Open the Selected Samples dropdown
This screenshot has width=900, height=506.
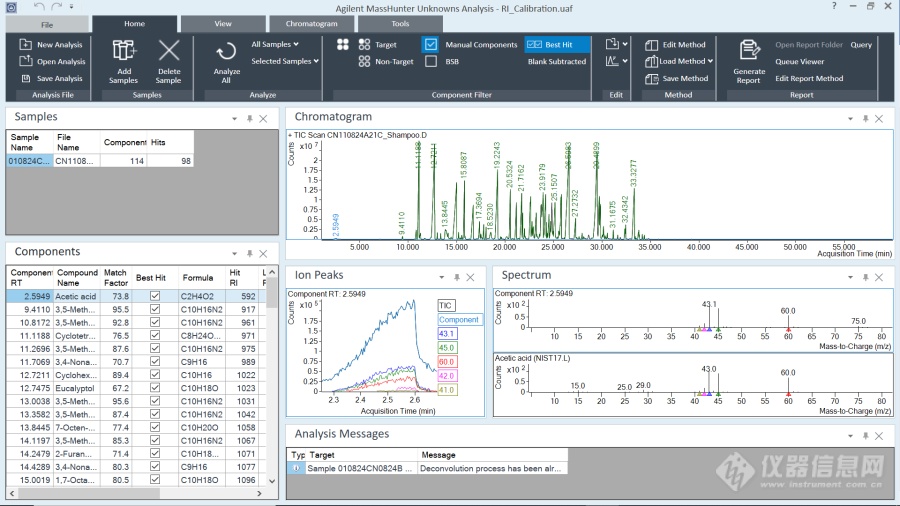tap(285, 61)
